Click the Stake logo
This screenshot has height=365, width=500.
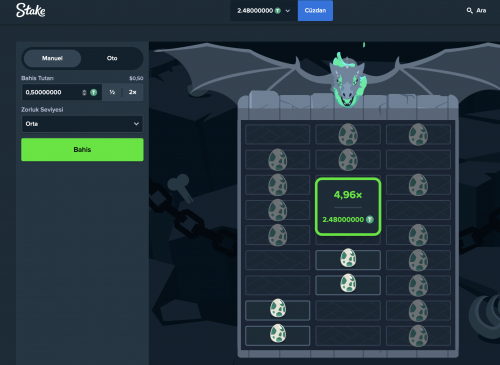point(31,10)
